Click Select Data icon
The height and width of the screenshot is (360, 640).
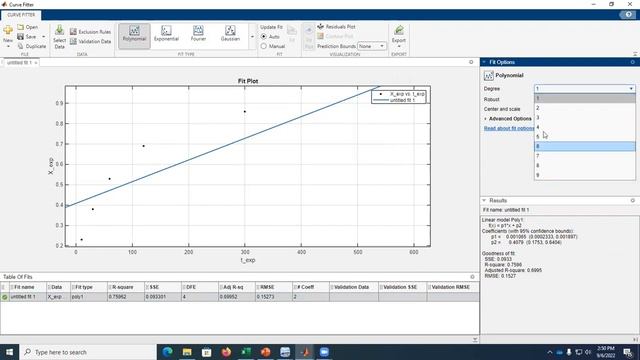coord(59,30)
